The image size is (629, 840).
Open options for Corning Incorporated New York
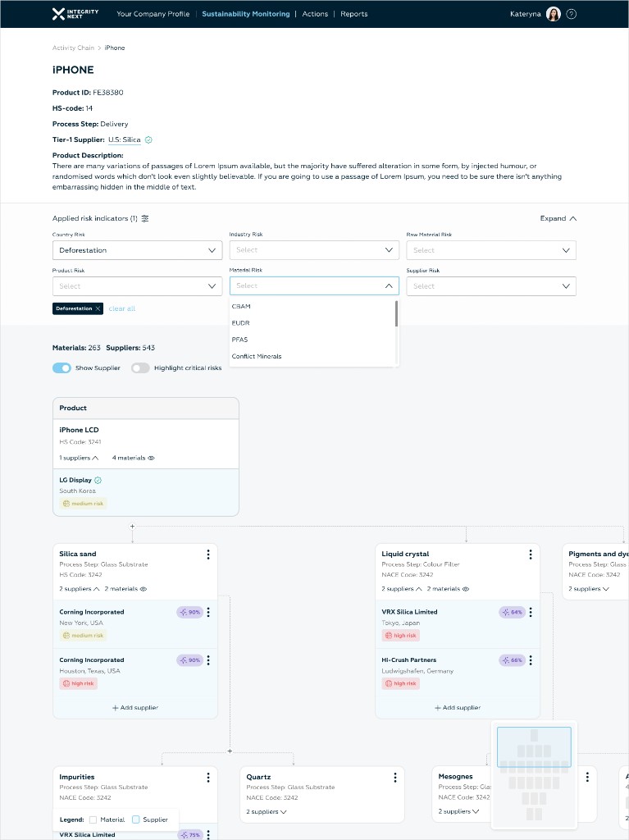coord(207,612)
